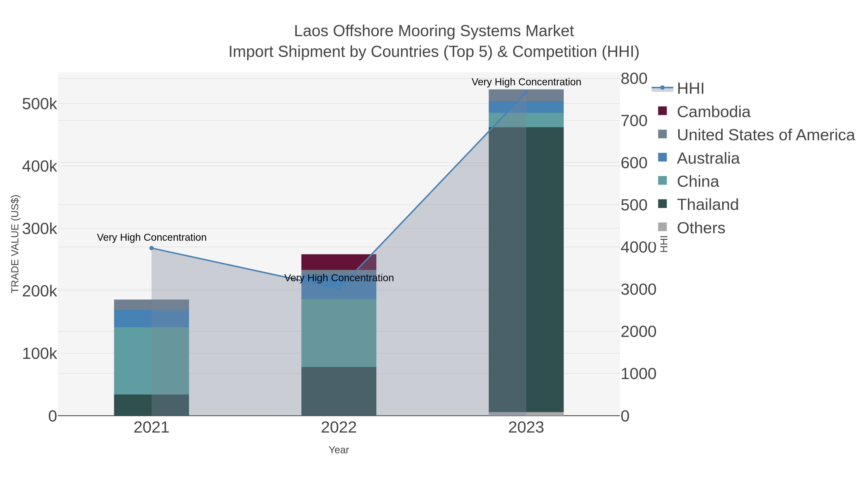Click the Cambodia segment of 2022 bar

point(339,262)
